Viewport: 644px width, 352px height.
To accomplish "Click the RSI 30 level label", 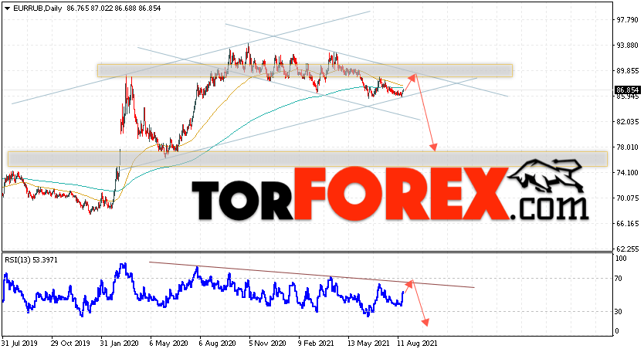I will (619, 312).
